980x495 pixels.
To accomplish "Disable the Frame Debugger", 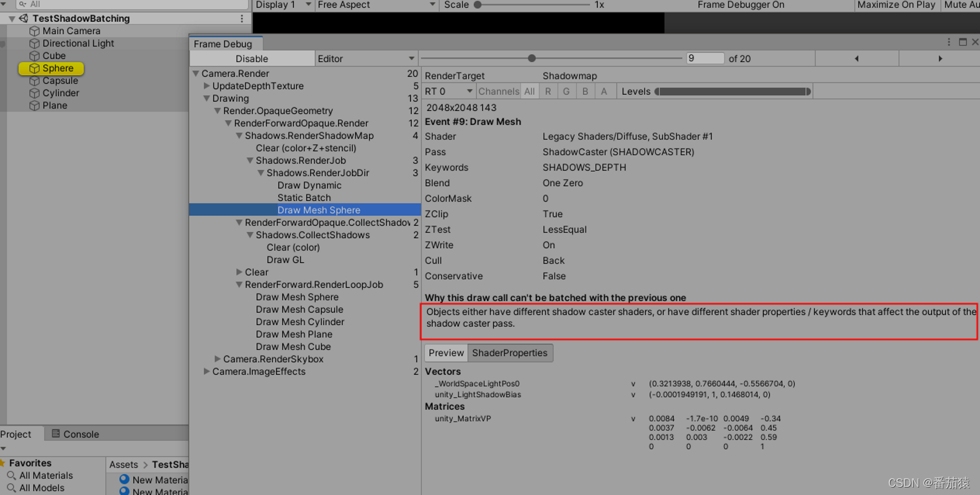I will [252, 58].
